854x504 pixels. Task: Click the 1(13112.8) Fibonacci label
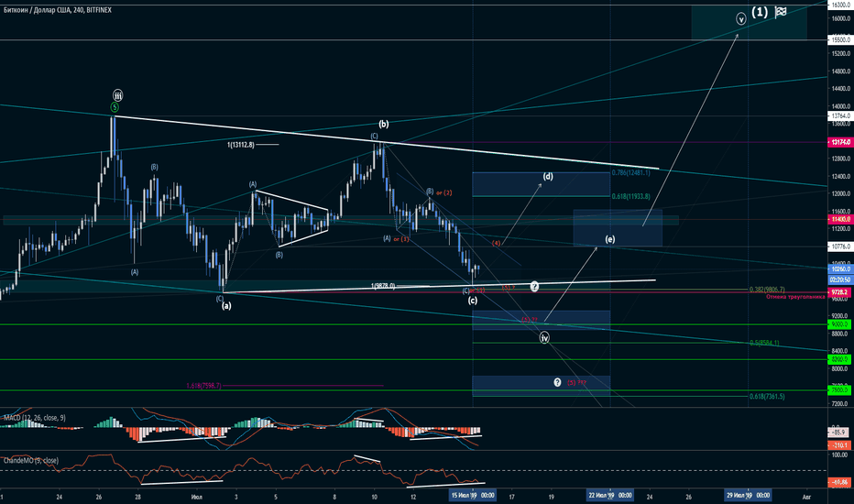point(241,145)
